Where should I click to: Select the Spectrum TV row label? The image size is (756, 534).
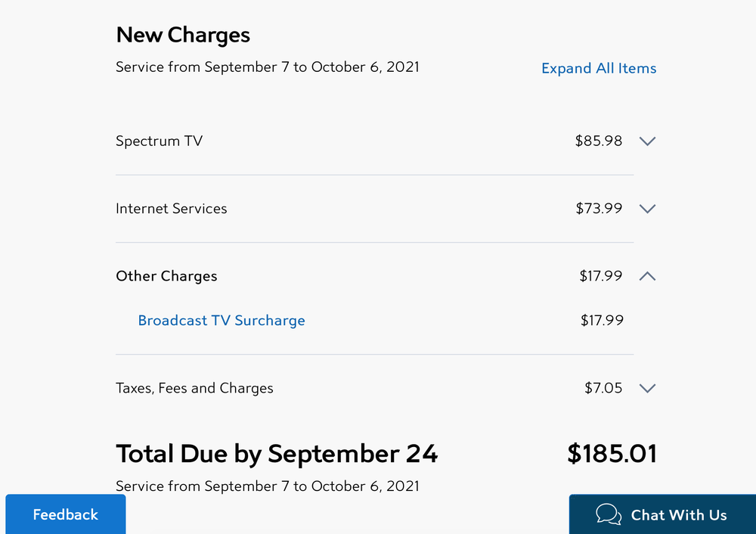tap(159, 141)
